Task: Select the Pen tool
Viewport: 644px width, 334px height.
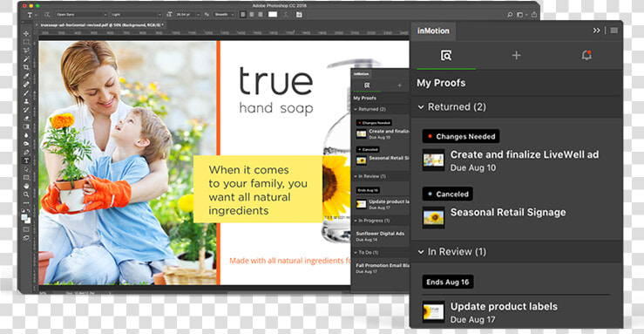Action: coord(26,152)
